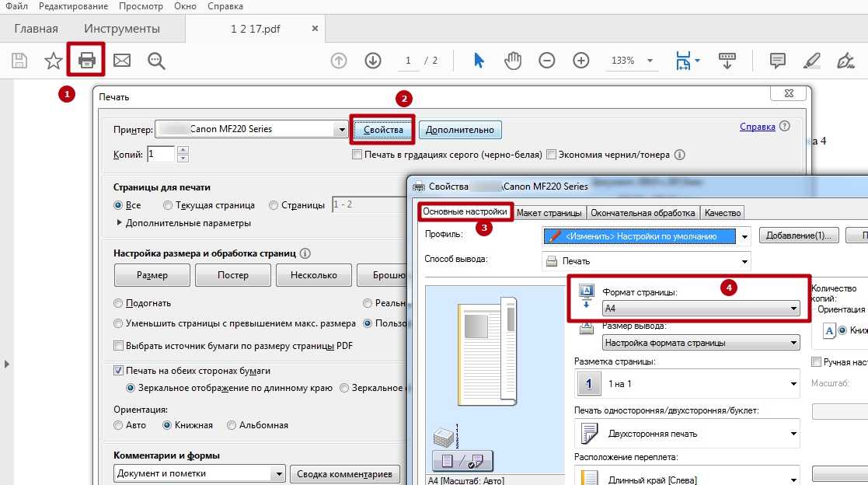The height and width of the screenshot is (485, 868).
Task: Open the 'Профиль' dropdown
Action: tap(744, 236)
